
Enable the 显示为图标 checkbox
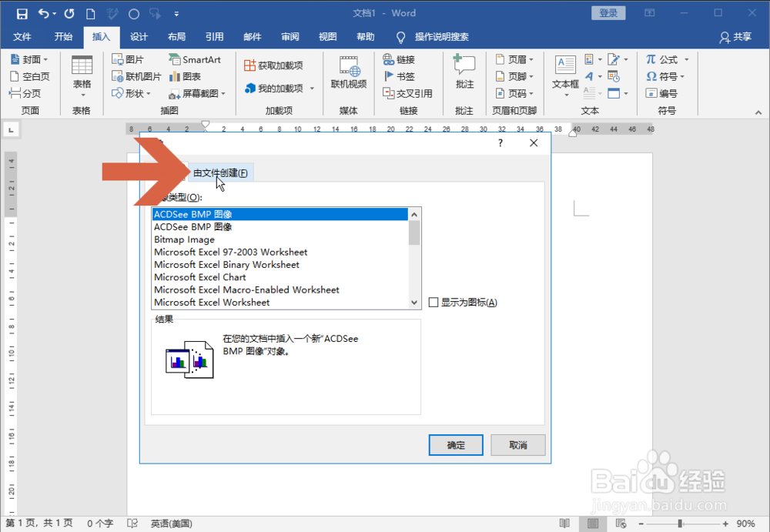coord(433,302)
